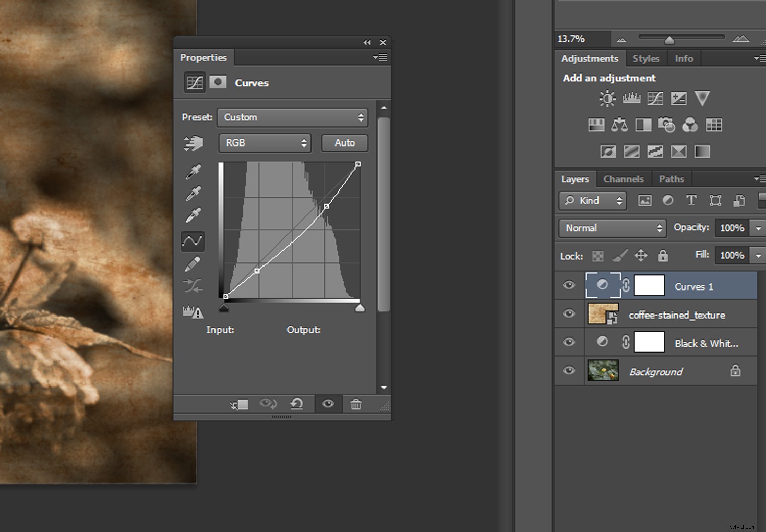The height and width of the screenshot is (532, 766).
Task: Select the Channel Mixer adjustment icon
Action: (690, 125)
